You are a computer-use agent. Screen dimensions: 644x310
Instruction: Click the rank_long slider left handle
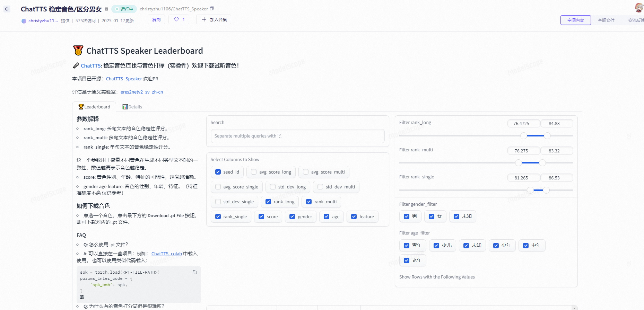pos(524,136)
